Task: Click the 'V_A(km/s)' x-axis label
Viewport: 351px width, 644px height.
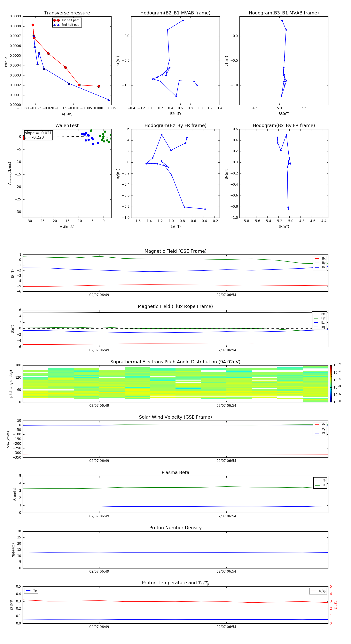Action: click(67, 227)
